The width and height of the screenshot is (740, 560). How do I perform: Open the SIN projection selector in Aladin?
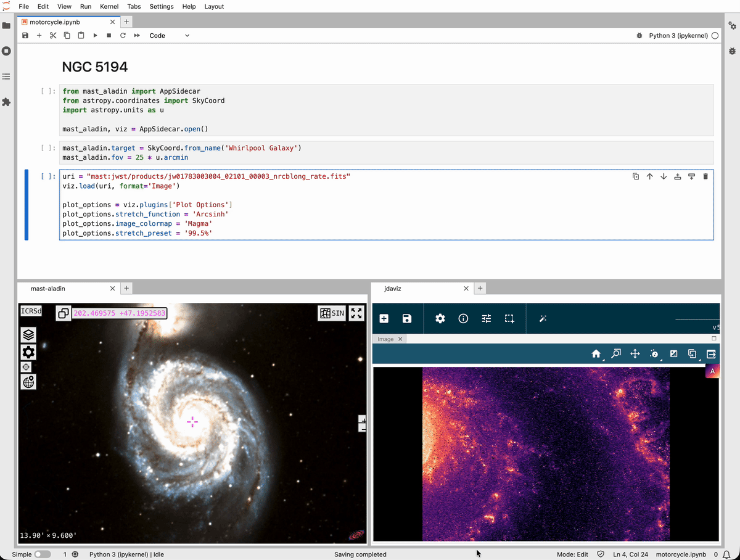[x=332, y=313]
